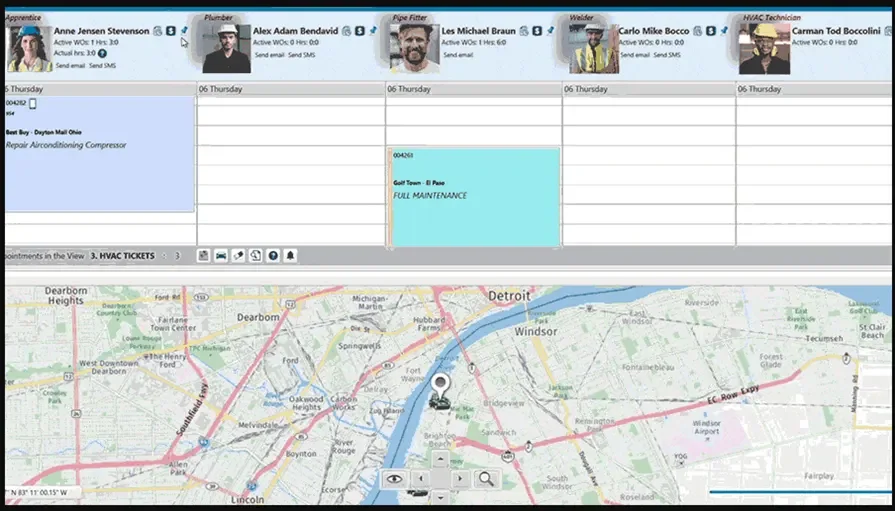895x511 pixels.
Task: Click the map coordinates readout N 83° 11'
Action: (39, 492)
